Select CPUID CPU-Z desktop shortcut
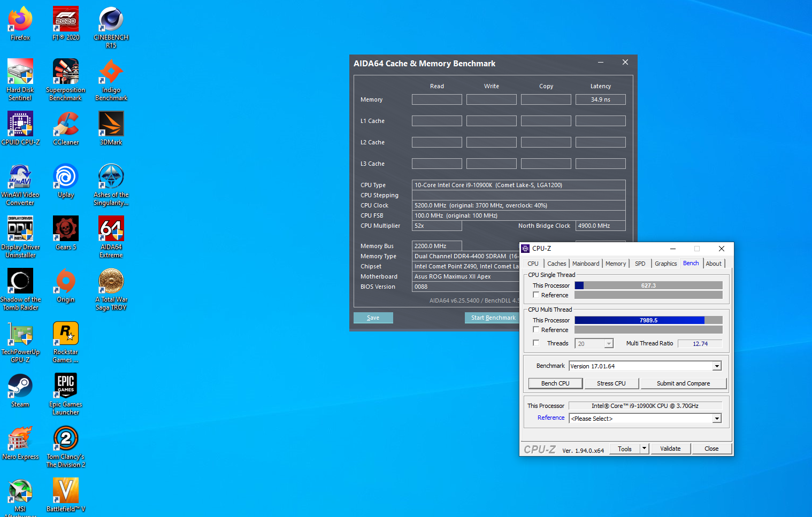This screenshot has height=517, width=812. pyautogui.click(x=20, y=128)
